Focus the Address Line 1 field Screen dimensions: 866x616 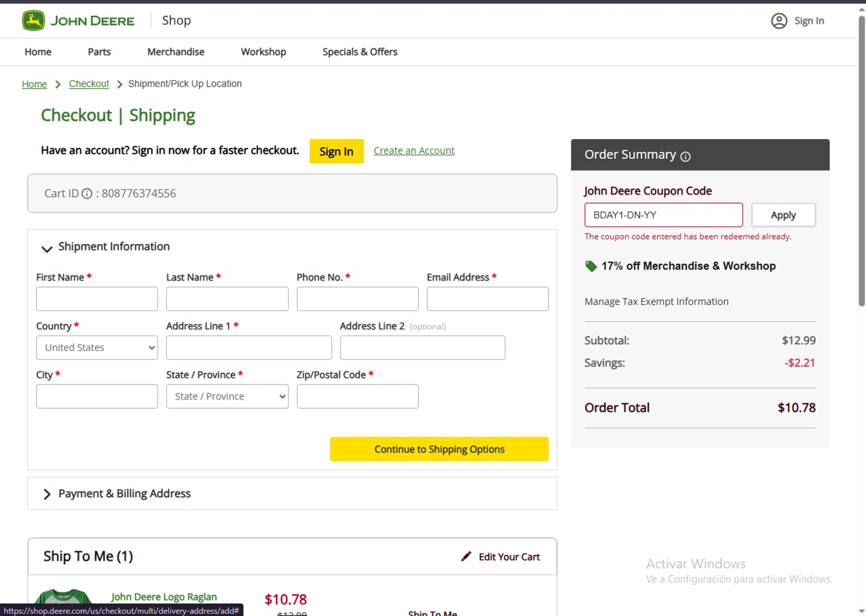coord(249,348)
